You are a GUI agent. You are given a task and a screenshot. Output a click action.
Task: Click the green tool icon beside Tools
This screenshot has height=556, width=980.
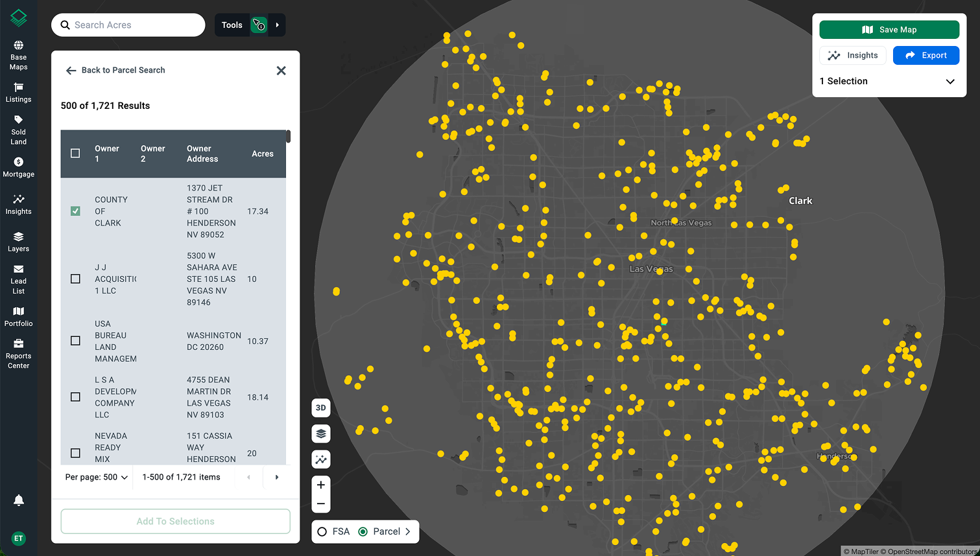click(x=259, y=25)
